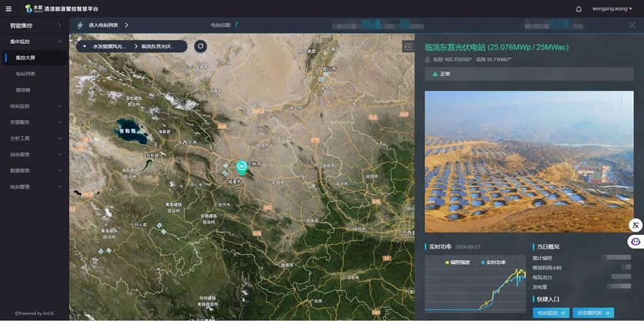
Task: Open the 水发能源风光 station tree dropdown
Action: (x=104, y=46)
